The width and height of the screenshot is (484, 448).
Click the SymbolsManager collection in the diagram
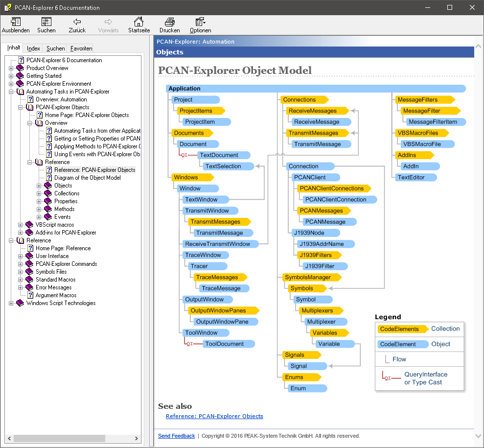[x=308, y=277]
